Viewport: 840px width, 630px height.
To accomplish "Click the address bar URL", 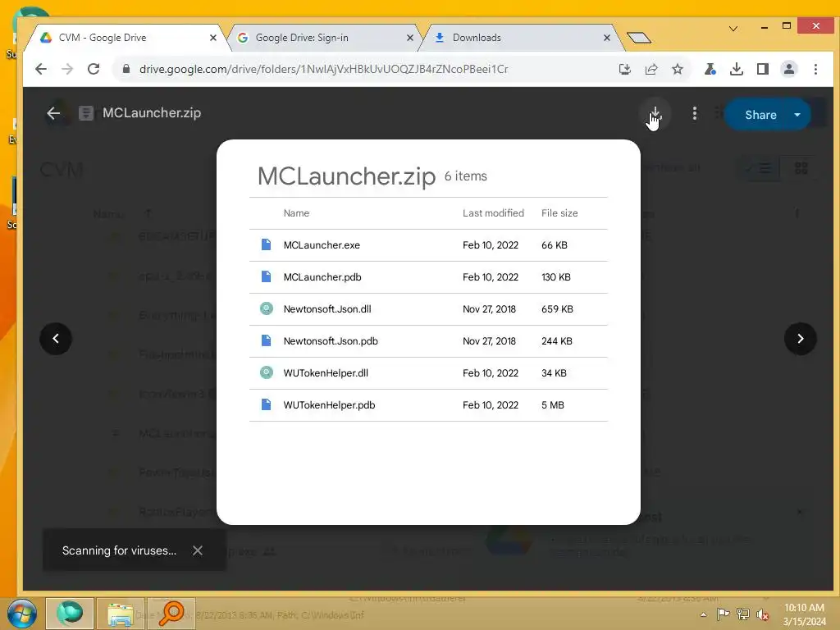I will click(323, 69).
